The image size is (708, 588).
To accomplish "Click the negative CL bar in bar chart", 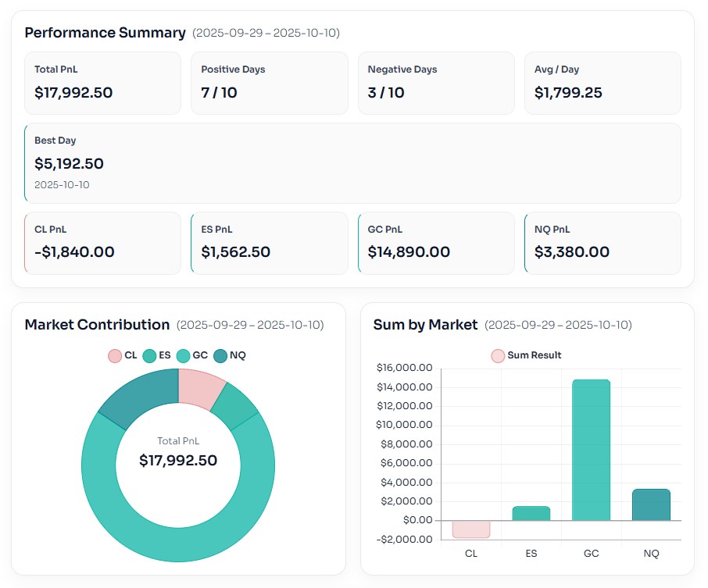I will 471,529.
